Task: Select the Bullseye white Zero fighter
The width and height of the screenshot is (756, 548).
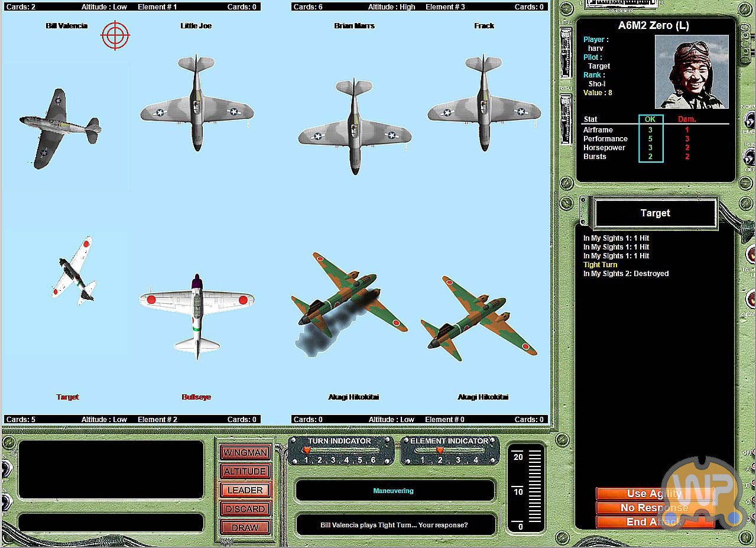Action: coord(197,314)
